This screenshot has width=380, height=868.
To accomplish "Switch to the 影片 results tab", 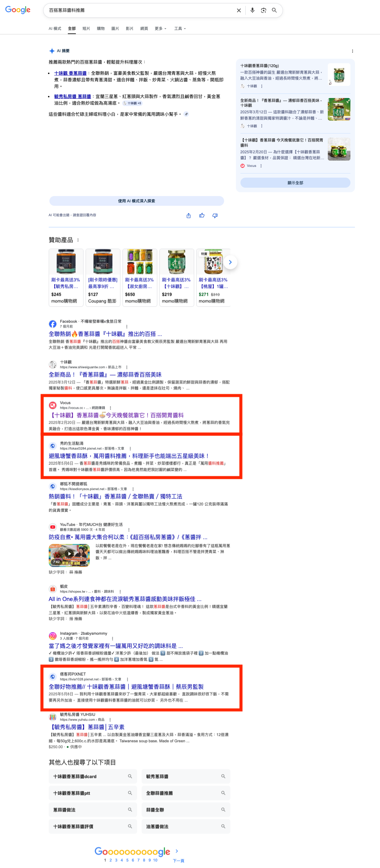I will tap(129, 29).
